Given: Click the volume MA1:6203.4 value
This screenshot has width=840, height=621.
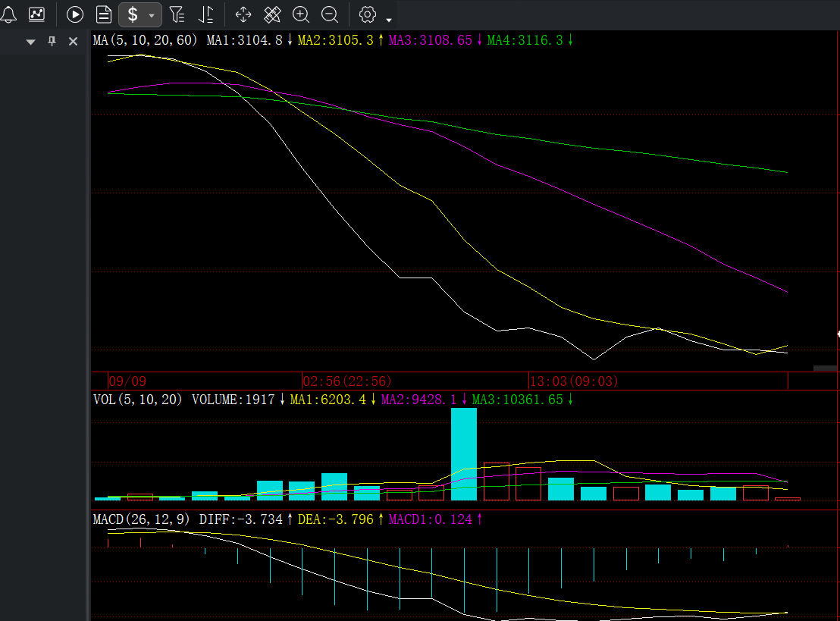Looking at the screenshot, I should [x=328, y=400].
